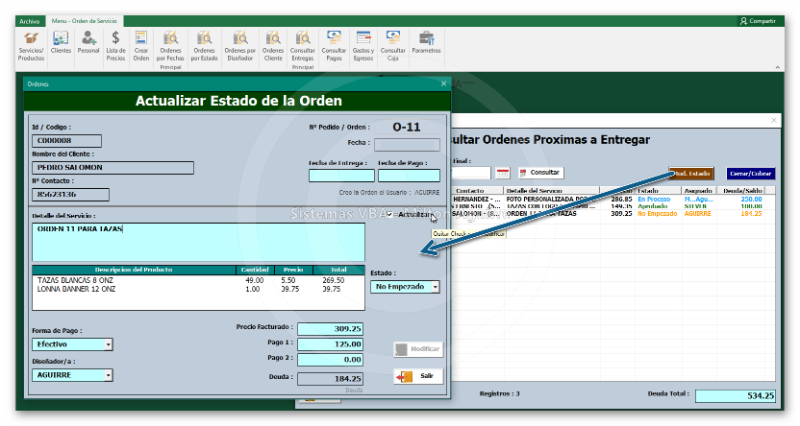Screen dimensions: 800x426
Task: Click the Asignado column header
Action: point(698,190)
